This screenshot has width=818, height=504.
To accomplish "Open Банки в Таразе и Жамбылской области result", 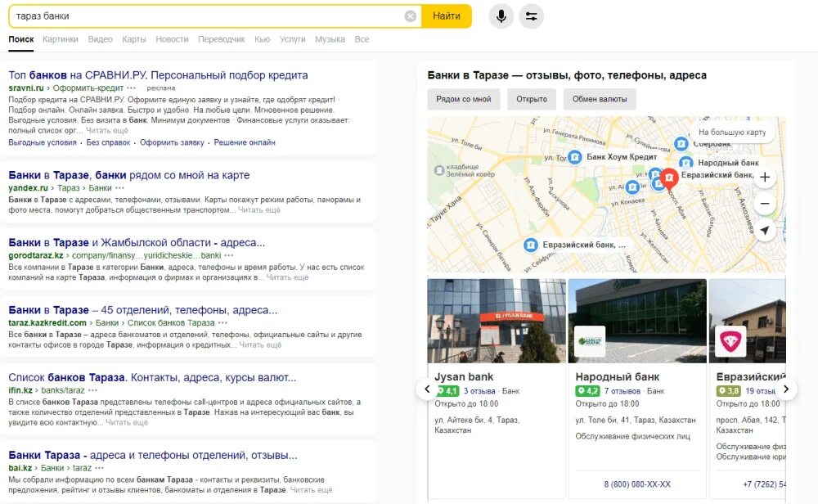I will pos(137,243).
